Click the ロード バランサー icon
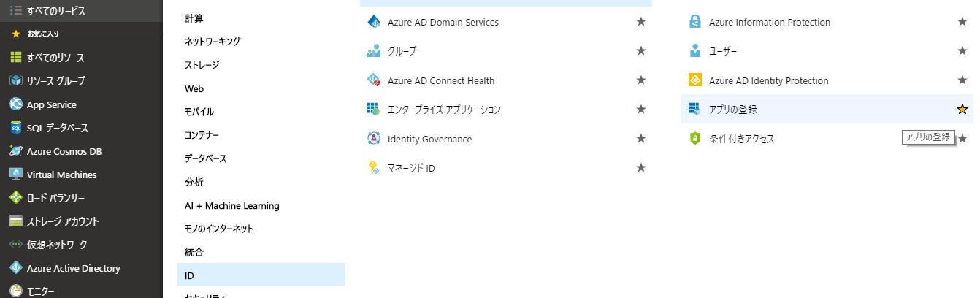Screen dimensions: 980x298 tap(15, 198)
